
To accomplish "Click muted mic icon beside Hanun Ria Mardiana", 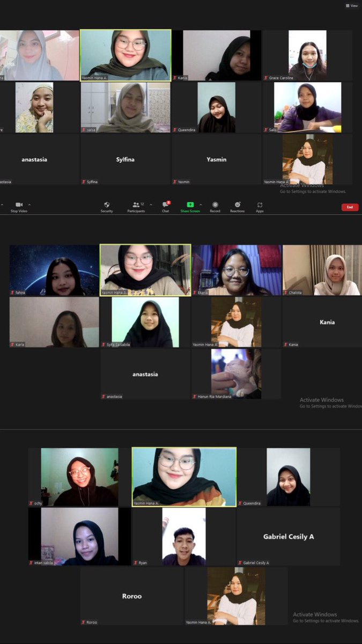I will coord(195,397).
